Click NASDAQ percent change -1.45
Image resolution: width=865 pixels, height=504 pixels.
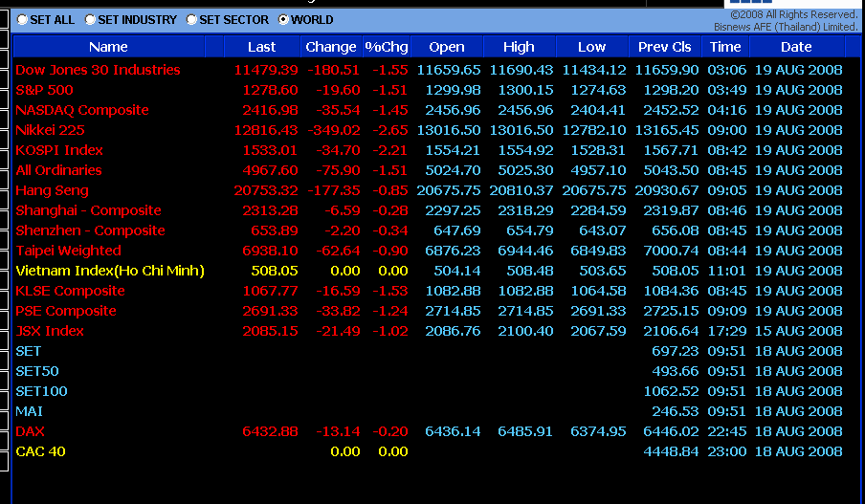coord(390,110)
